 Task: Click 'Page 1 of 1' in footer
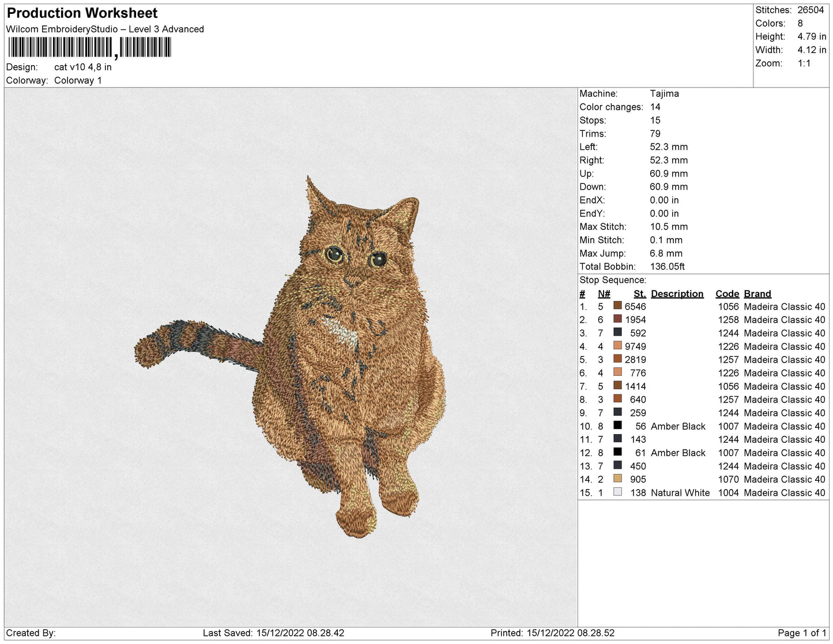click(802, 632)
